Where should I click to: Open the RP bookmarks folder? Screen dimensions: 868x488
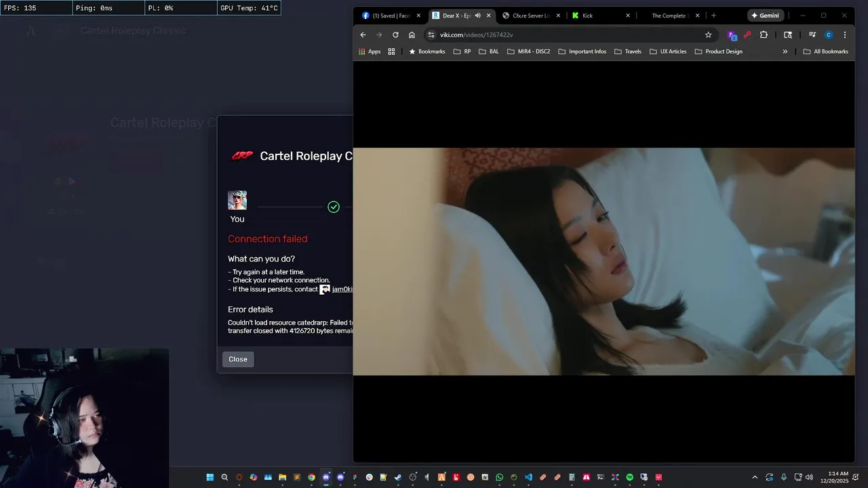point(462,52)
